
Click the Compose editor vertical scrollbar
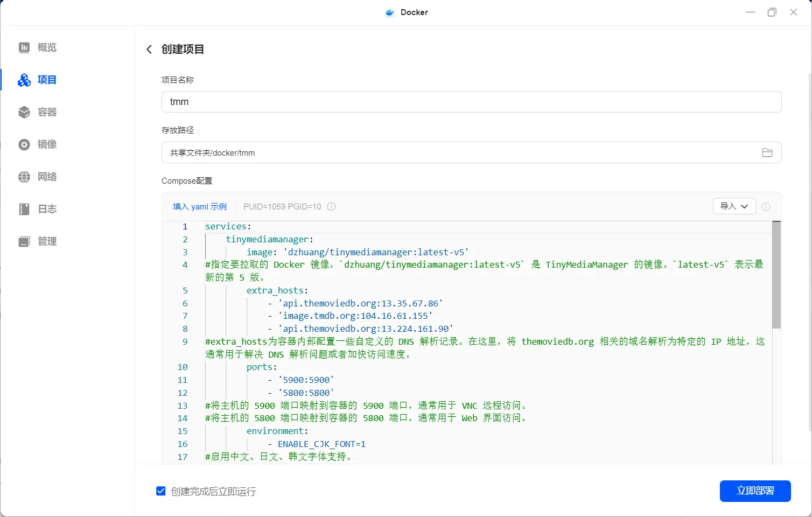coord(776,275)
